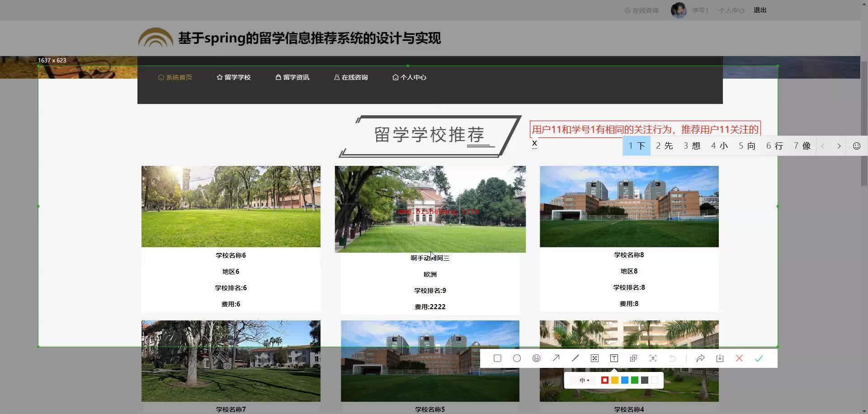Open the 留学学校 navigation tab
Screen dimensions: 868x414
[x=233, y=77]
